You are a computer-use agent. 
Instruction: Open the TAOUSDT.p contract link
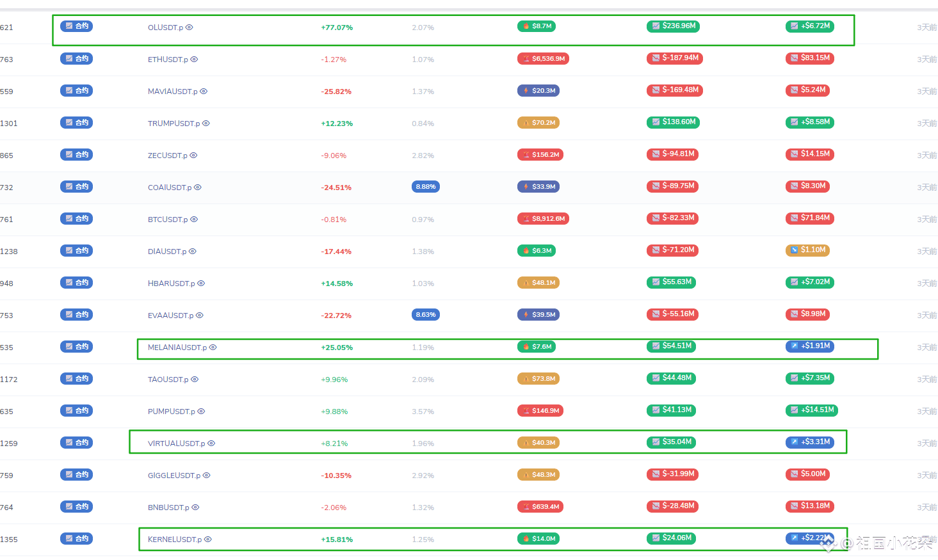click(168, 380)
